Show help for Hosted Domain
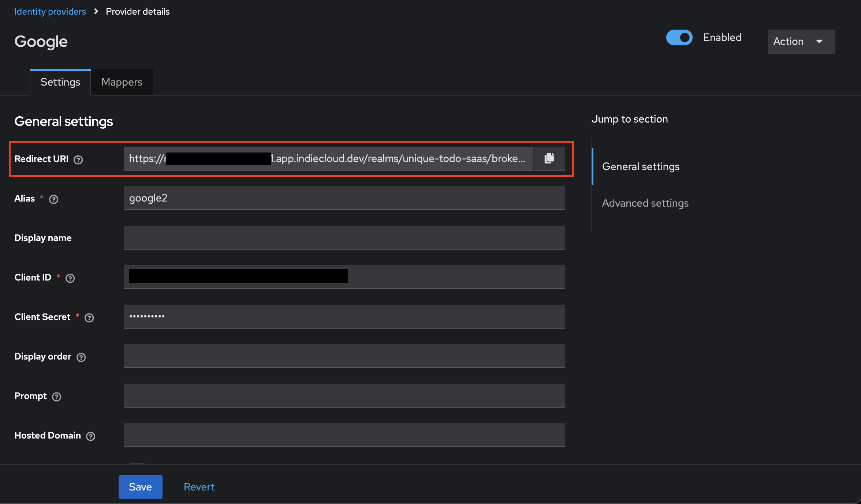861x504 pixels. click(x=90, y=436)
